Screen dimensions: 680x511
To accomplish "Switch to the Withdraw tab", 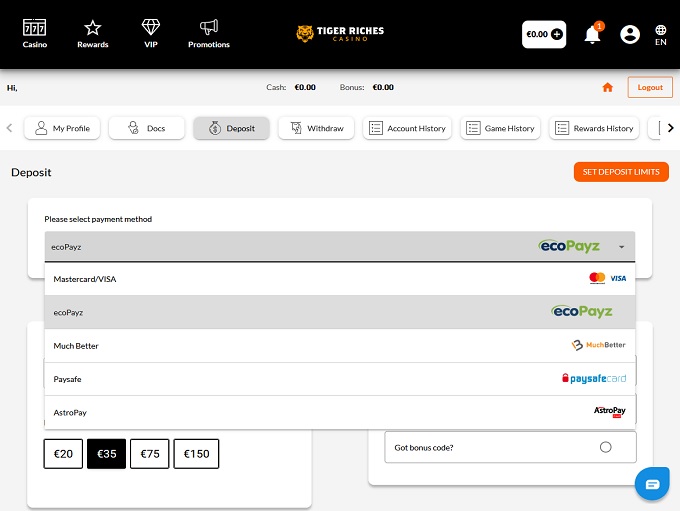I will click(316, 128).
